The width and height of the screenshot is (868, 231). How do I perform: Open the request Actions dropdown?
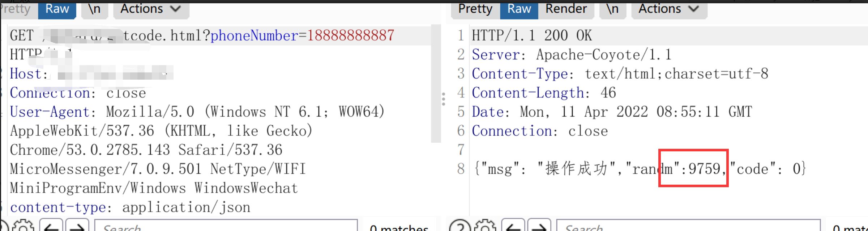point(151,9)
